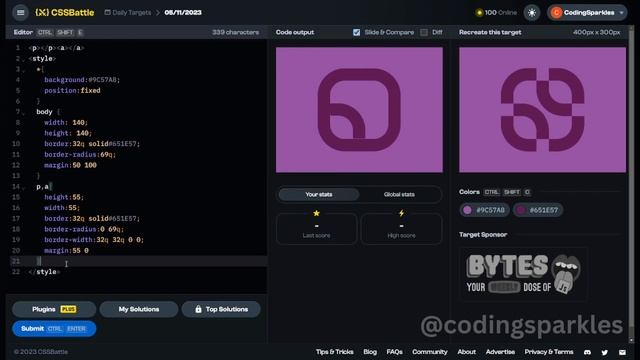Click the Last score star card
The height and width of the screenshot is (360, 640).
pyautogui.click(x=317, y=229)
